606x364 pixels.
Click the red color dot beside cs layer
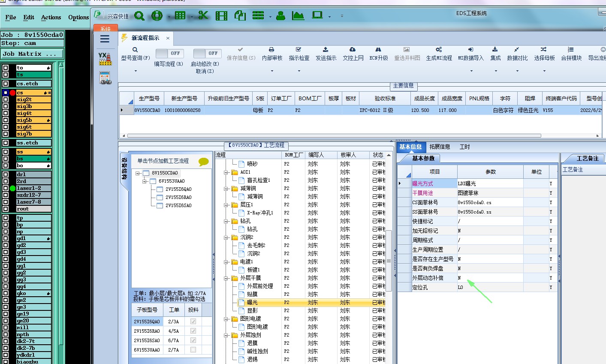coord(12,93)
